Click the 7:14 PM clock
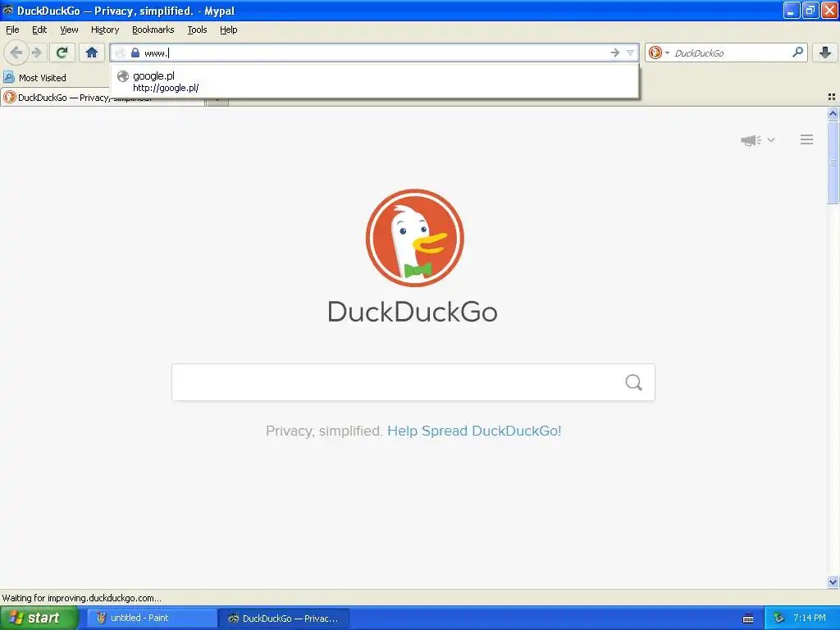Viewport: 840px width, 630px height. coord(810,618)
